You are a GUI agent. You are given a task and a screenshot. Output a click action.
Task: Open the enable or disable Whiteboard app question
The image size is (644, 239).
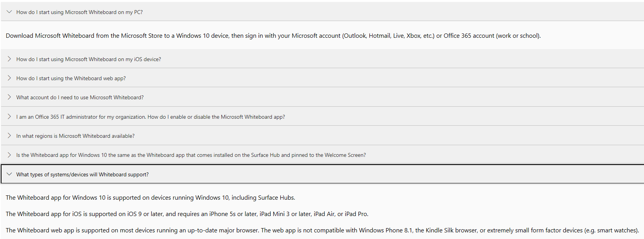[150, 117]
